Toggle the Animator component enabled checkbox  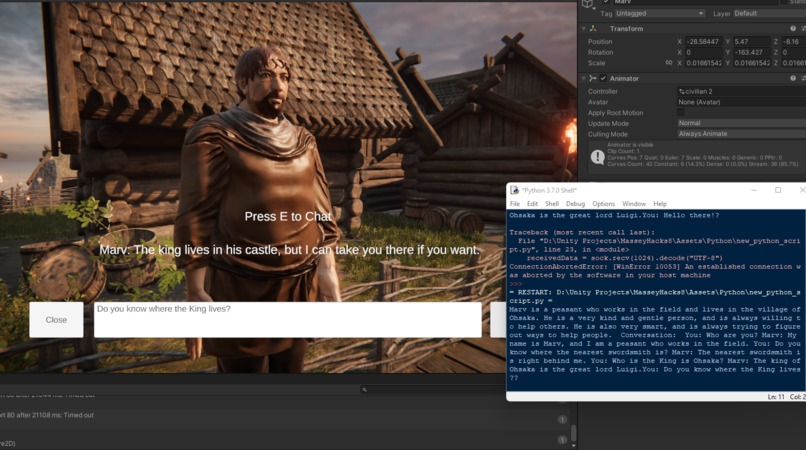pos(603,78)
